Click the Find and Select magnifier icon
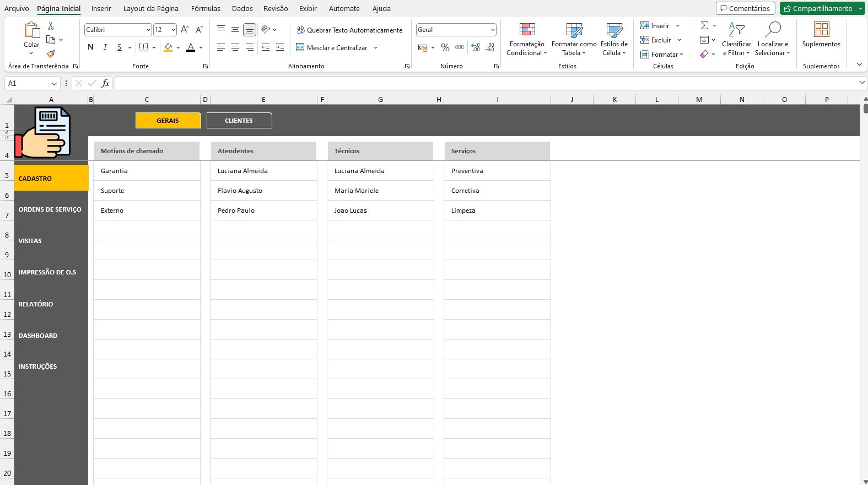Image resolution: width=868 pixels, height=485 pixels. (773, 30)
